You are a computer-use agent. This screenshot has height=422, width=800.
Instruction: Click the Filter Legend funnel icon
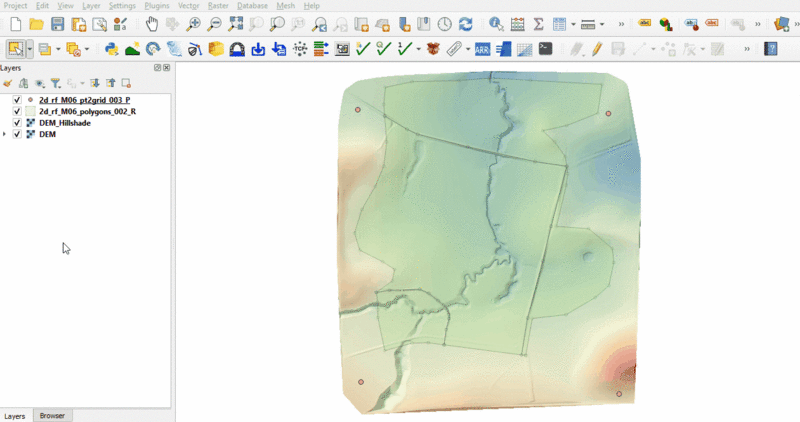(56, 84)
